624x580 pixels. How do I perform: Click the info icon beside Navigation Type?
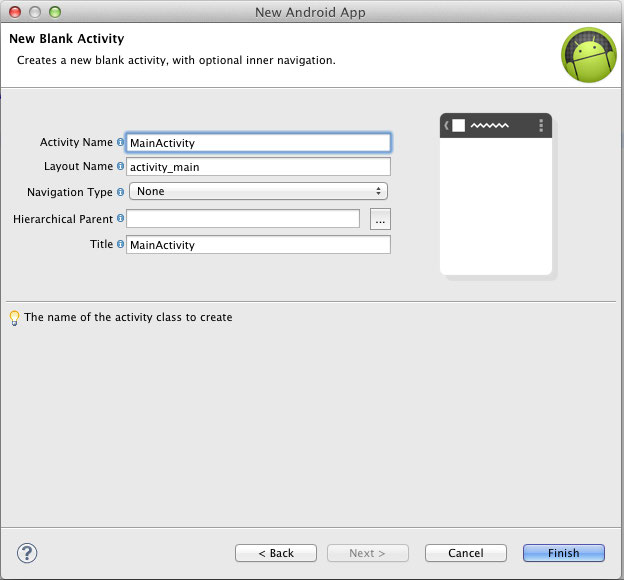click(120, 192)
